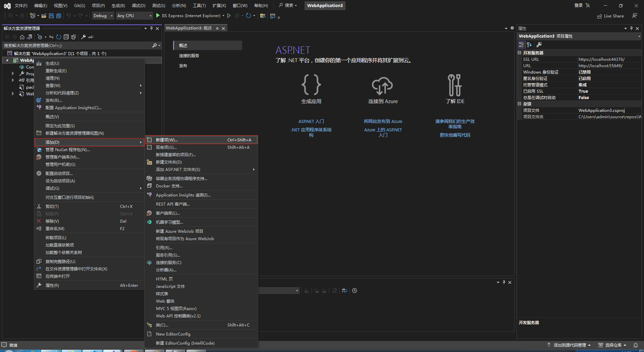Screen dimensions: 644x352
Task: Click 属性(R) at bottom of context menu
Action: (90, 285)
